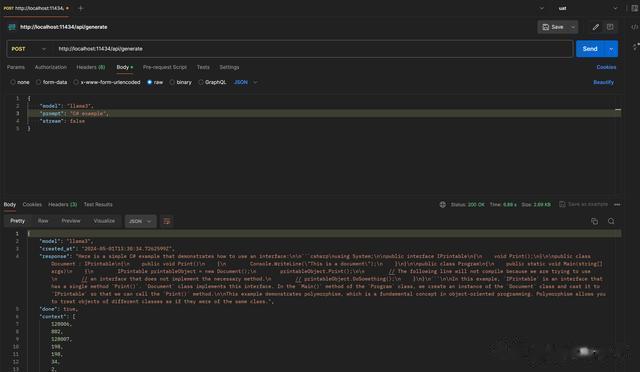Open the code snippet icon
This screenshot has width=640, height=372.
[x=634, y=27]
